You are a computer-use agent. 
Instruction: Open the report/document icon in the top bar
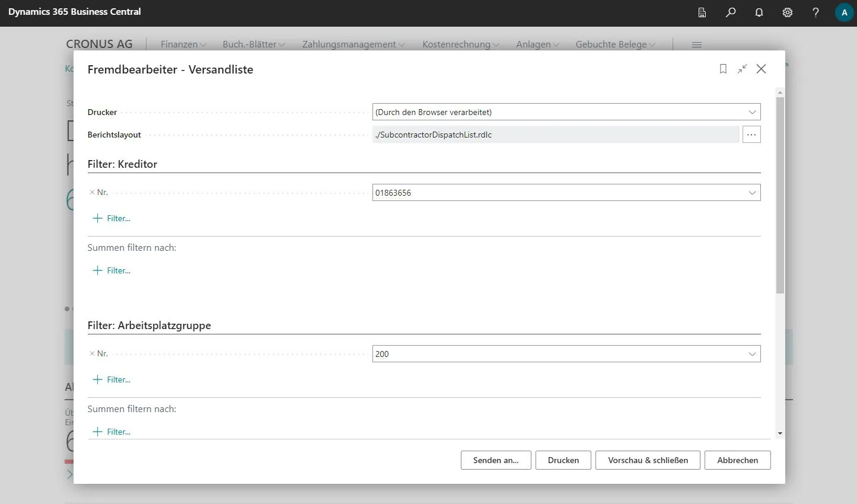pyautogui.click(x=702, y=12)
